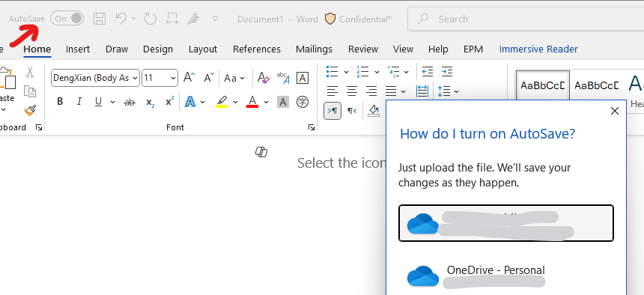Open Customize Quick Access Toolbar dropdown
Image resolution: width=644 pixels, height=295 pixels.
pos(215,19)
